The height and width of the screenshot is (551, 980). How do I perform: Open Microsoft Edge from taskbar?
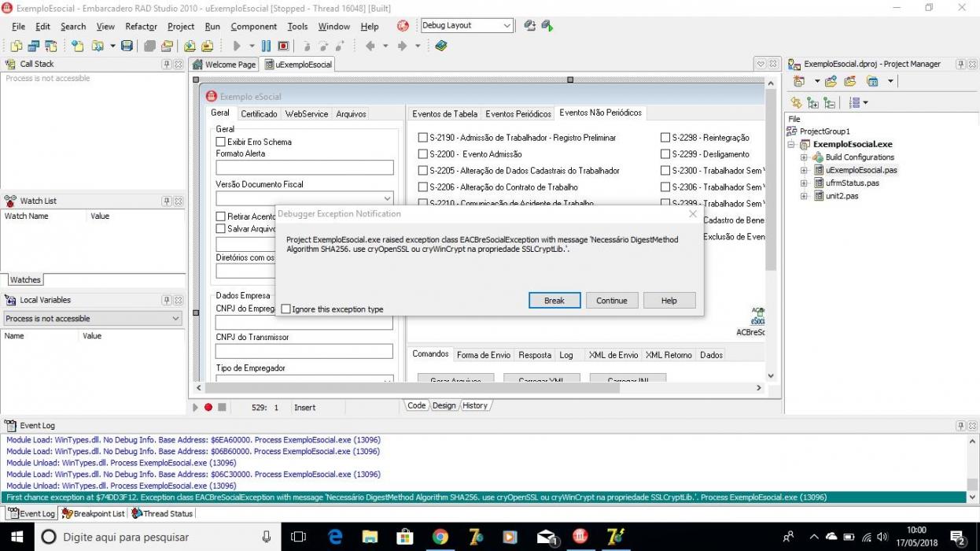(336, 537)
